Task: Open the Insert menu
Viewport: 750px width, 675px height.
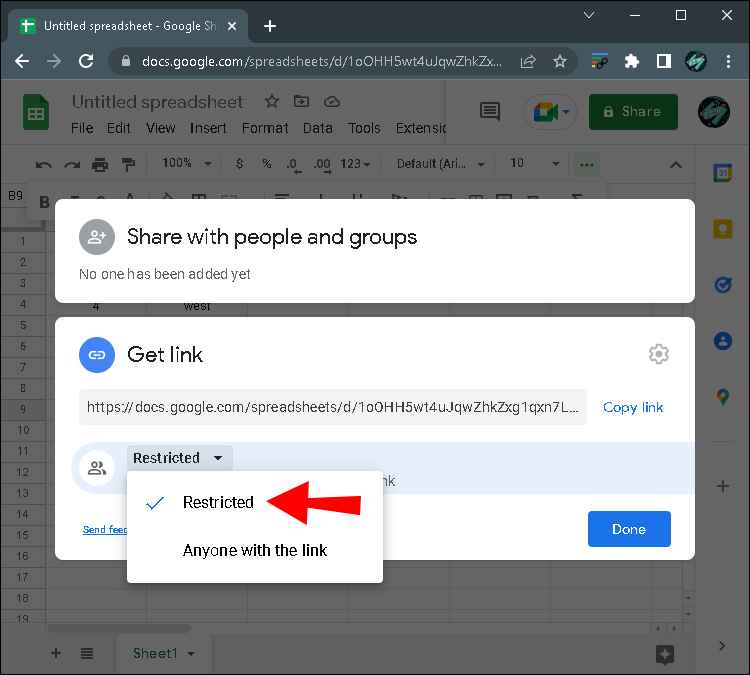Action: pyautogui.click(x=208, y=128)
